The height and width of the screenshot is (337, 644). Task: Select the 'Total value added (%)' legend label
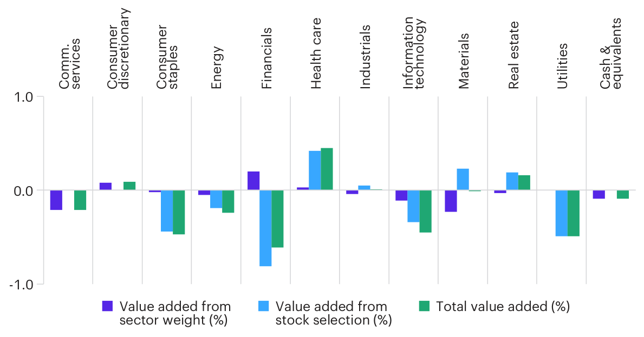click(x=503, y=307)
